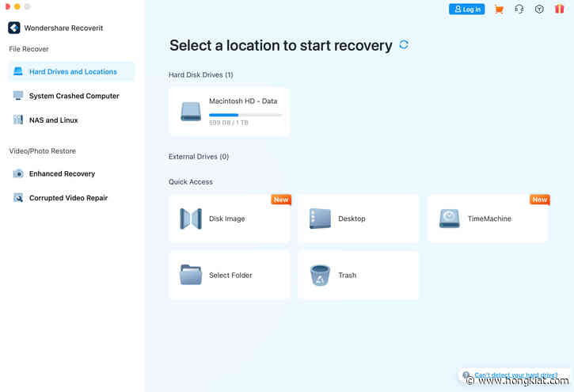Click the Wondershare Recoverit title text

(x=63, y=29)
